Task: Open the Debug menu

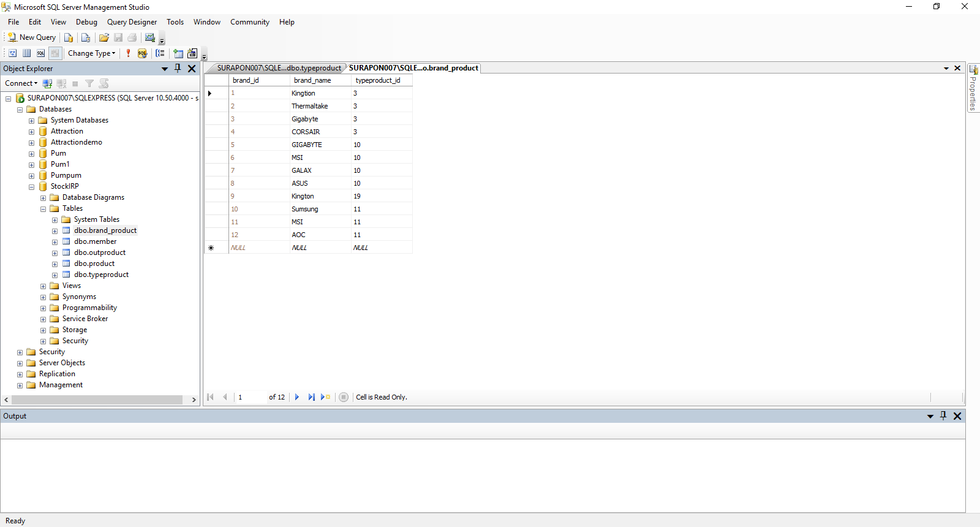Action: pyautogui.click(x=86, y=22)
